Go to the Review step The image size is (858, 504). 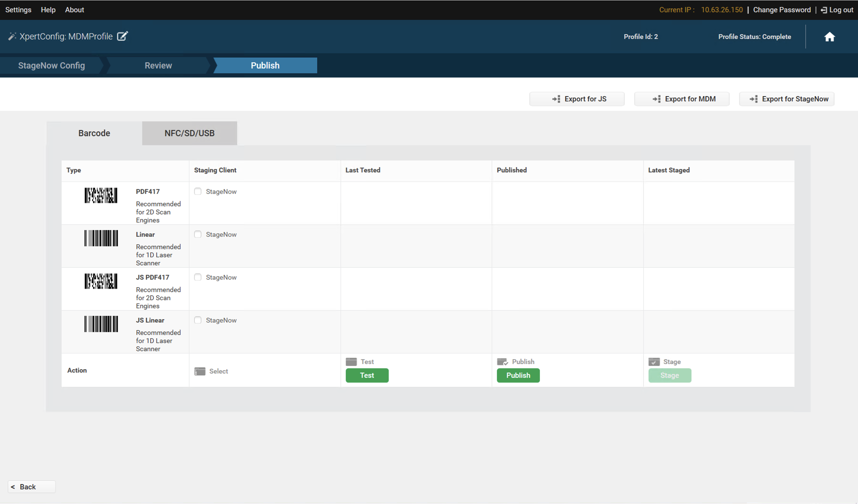pos(158,65)
